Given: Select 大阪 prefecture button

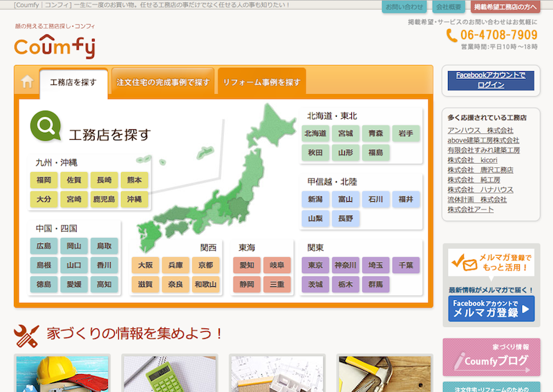Looking at the screenshot, I should coord(145,265).
